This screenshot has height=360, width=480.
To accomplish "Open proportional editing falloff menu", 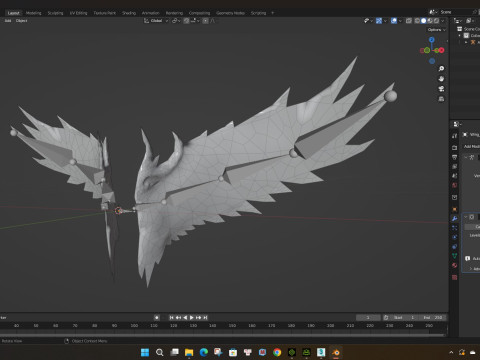I will [x=213, y=21].
